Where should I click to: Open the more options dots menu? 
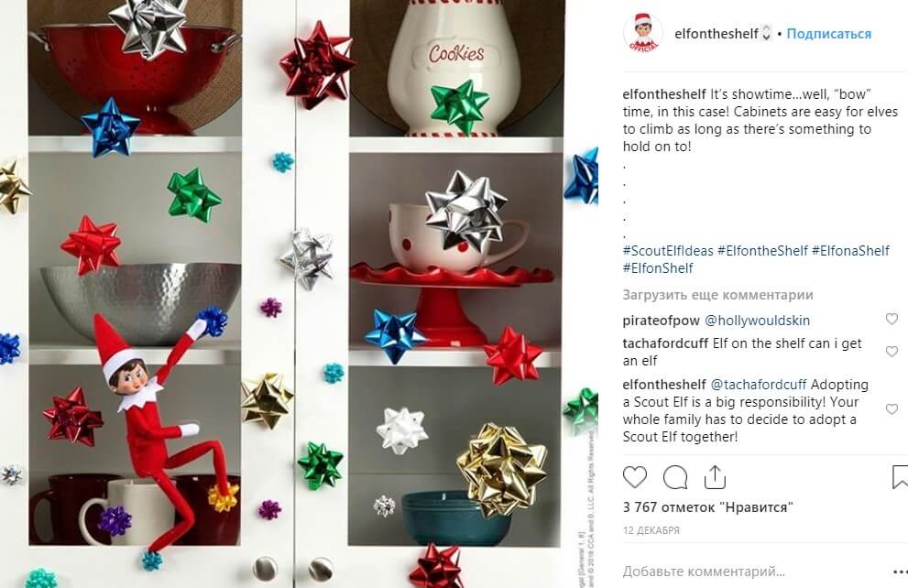(x=901, y=572)
